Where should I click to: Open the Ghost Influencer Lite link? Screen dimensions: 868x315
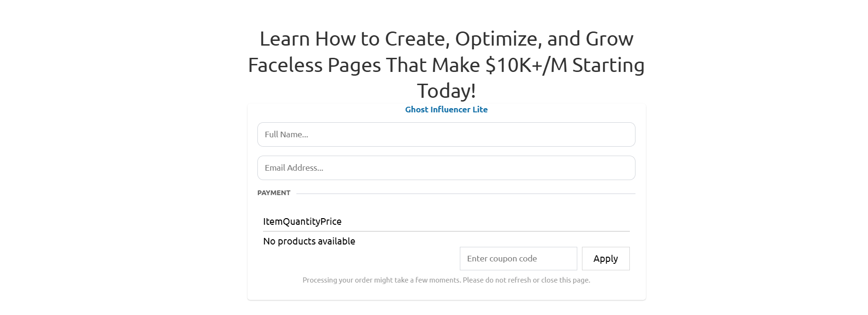(446, 110)
